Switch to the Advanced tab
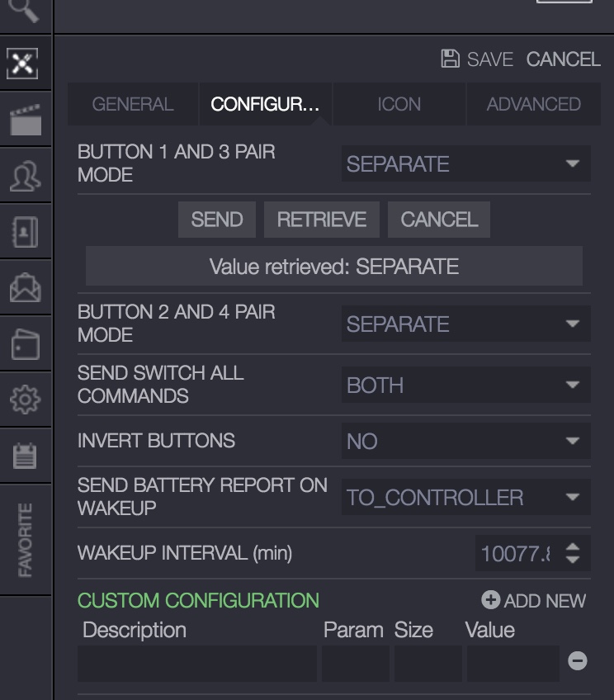 pos(533,105)
